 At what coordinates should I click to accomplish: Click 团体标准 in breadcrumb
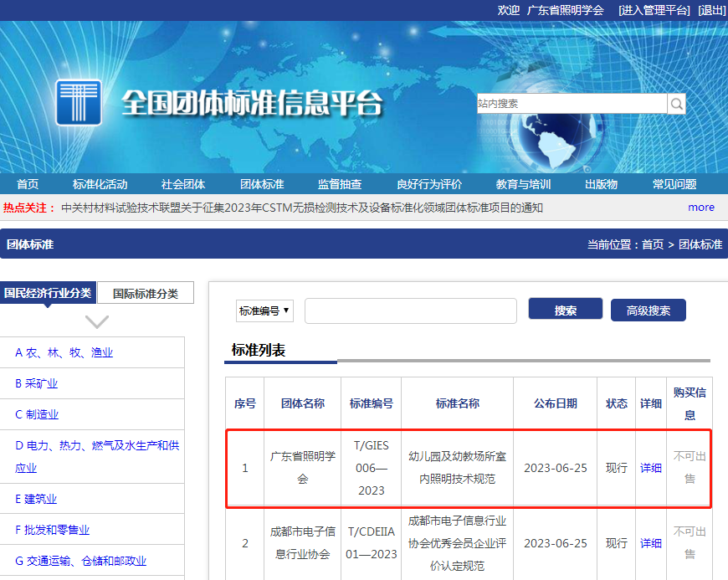[700, 244]
